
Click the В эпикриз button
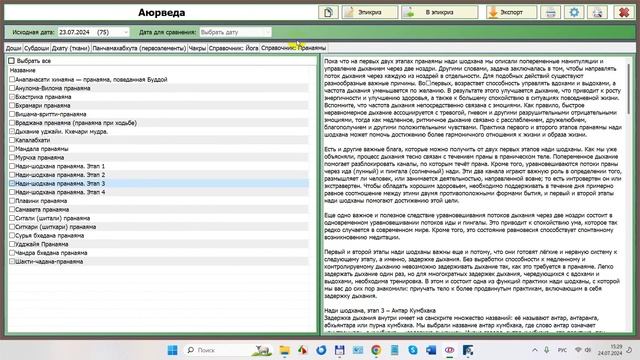(439, 12)
